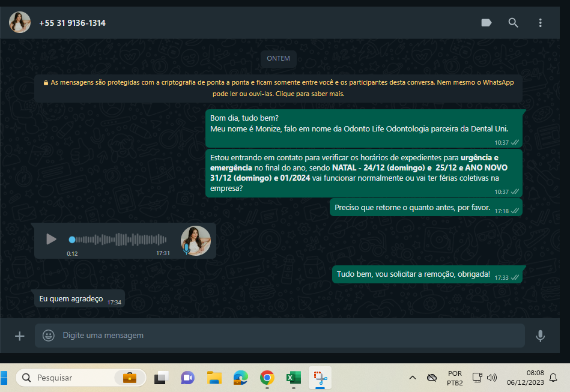Search within this conversation

click(513, 23)
